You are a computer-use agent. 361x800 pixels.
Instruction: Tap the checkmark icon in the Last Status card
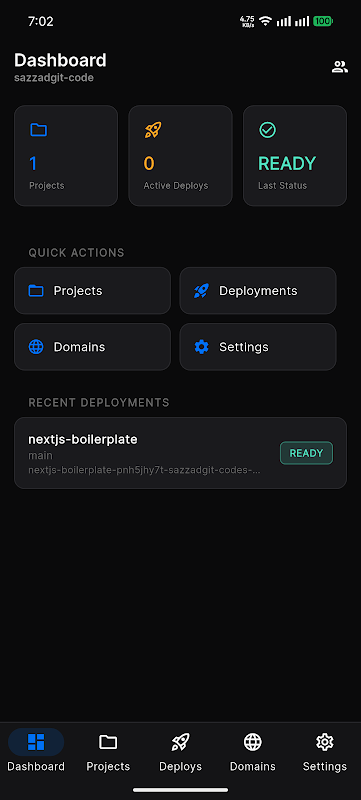267,130
